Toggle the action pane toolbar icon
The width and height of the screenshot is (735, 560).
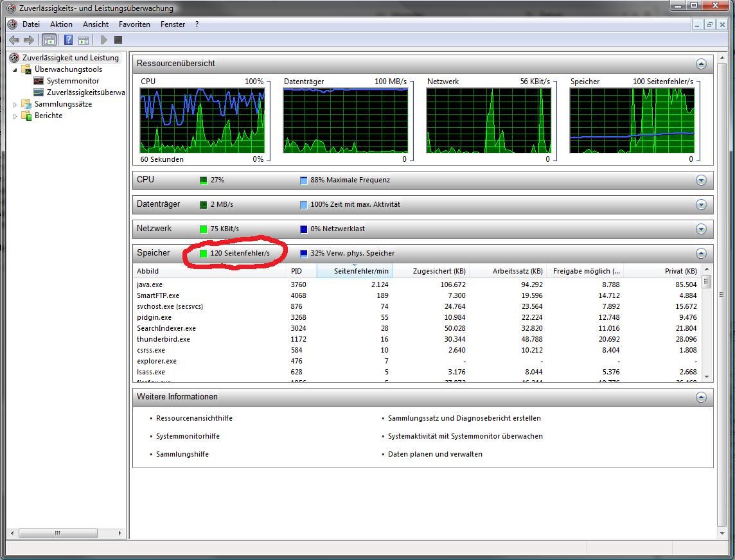[x=84, y=40]
